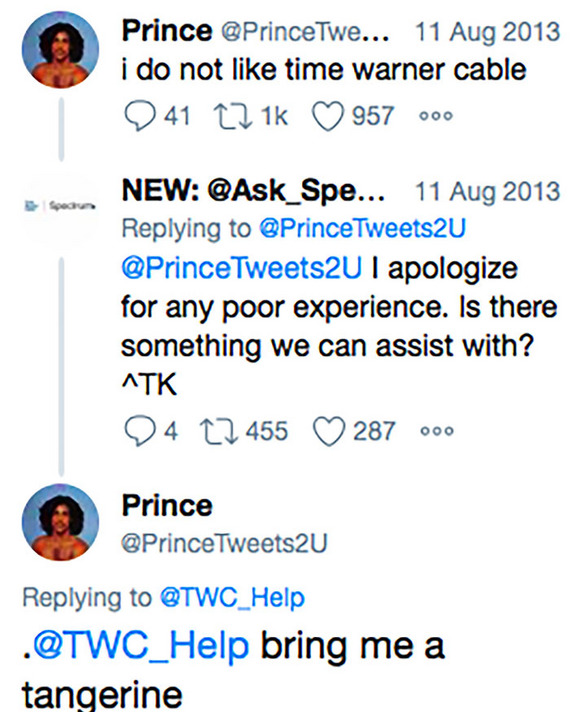Open more menu on Ask_Spectrum tweet
570x712 pixels.
(x=437, y=430)
